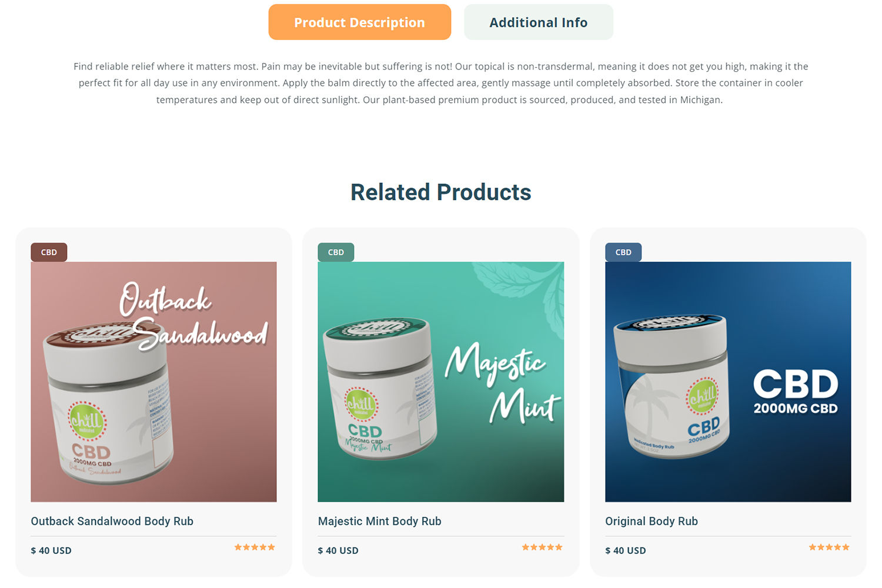Image resolution: width=882 pixels, height=588 pixels.
Task: Open the Majestic Mint product image
Action: tap(440, 382)
